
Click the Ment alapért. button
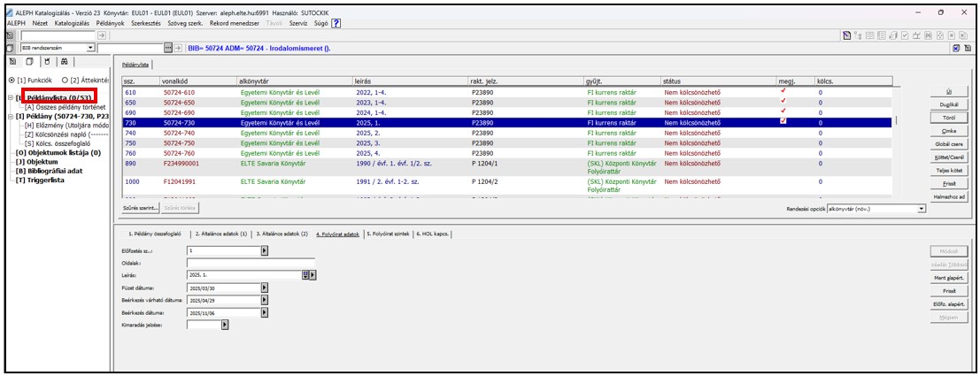click(x=949, y=277)
